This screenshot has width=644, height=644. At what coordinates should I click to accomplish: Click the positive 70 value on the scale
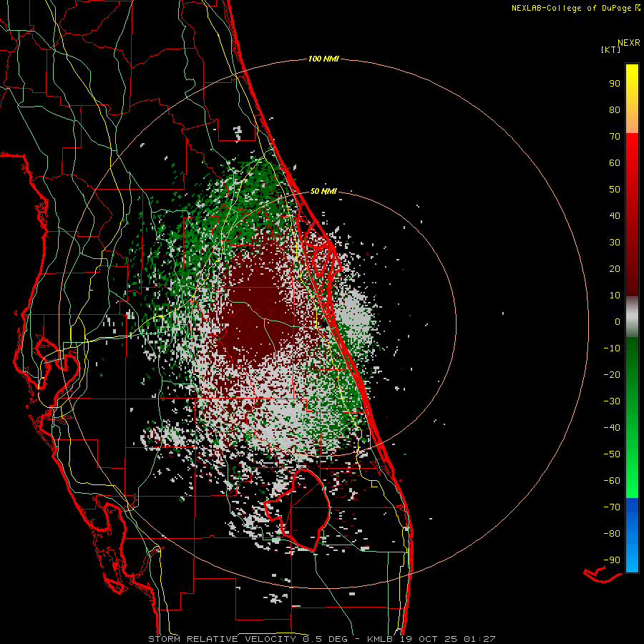pyautogui.click(x=615, y=137)
